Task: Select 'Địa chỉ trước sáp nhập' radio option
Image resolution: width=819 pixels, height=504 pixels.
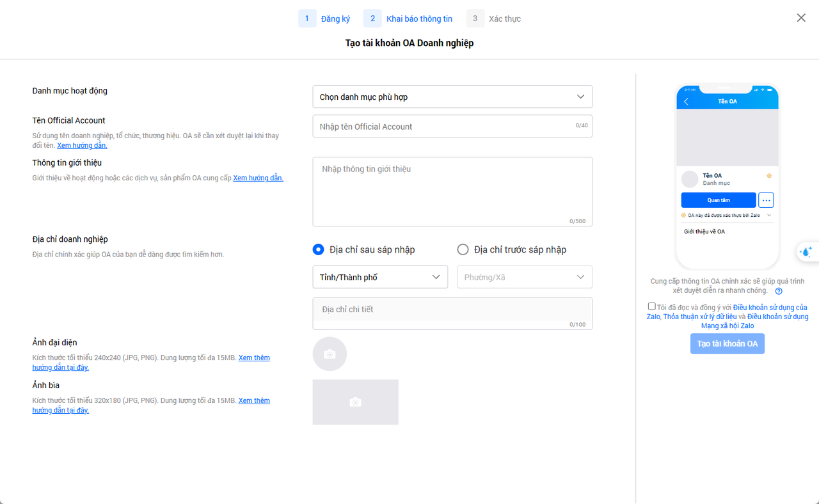Action: pyautogui.click(x=463, y=249)
